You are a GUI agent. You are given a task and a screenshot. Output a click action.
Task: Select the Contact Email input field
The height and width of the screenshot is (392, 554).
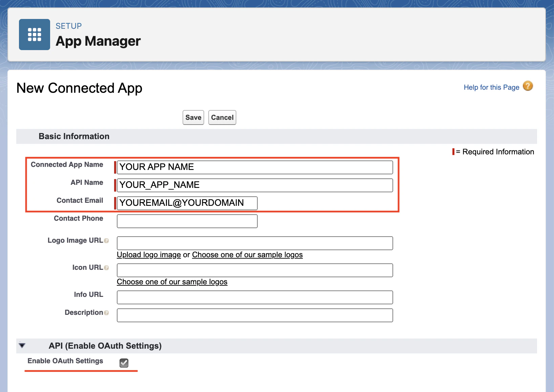(x=187, y=203)
